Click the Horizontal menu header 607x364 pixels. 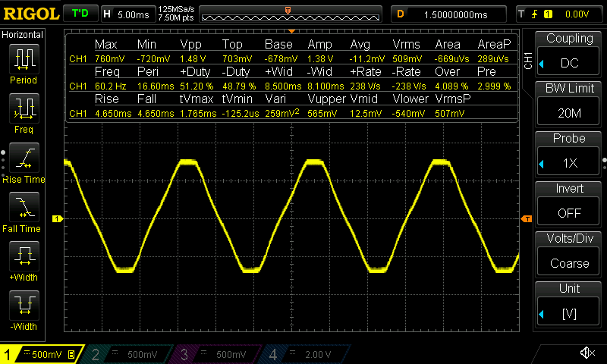(x=23, y=34)
